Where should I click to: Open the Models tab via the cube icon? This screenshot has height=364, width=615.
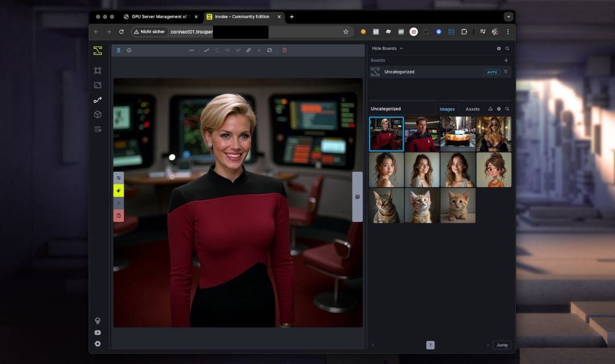point(97,114)
